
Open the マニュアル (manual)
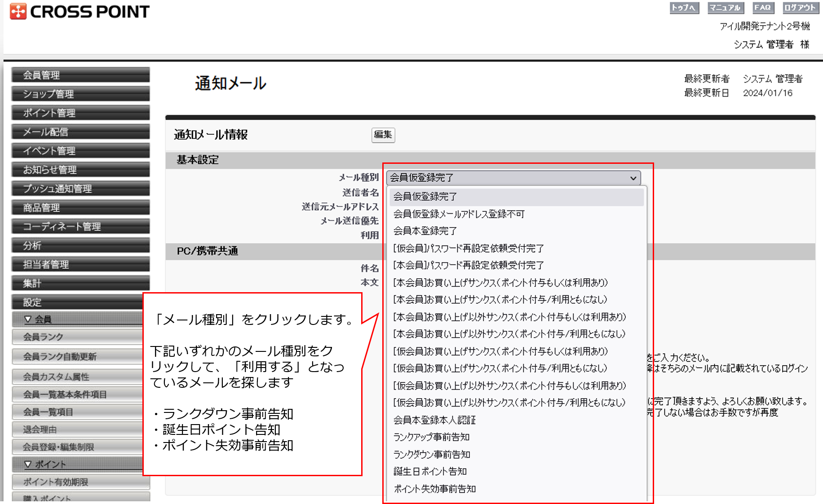[x=725, y=7]
